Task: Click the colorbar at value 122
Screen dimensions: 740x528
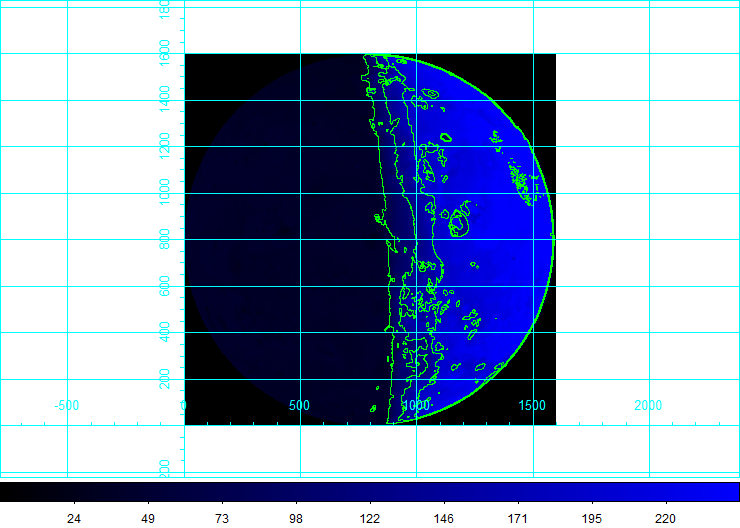Action: point(369,492)
